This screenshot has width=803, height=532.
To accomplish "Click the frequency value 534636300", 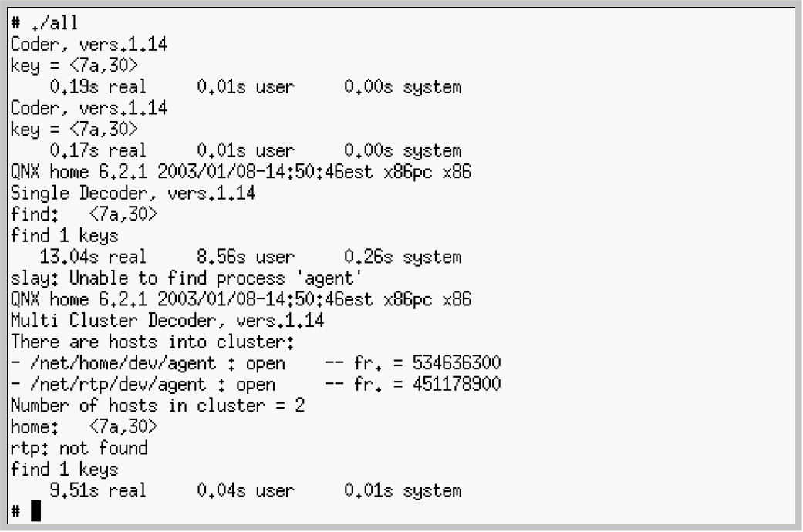I will click(x=457, y=363).
